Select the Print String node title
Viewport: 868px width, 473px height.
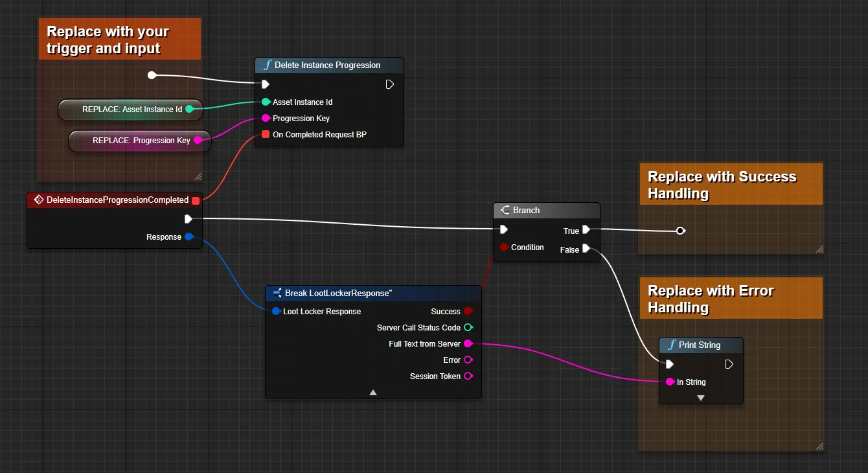[x=700, y=345]
